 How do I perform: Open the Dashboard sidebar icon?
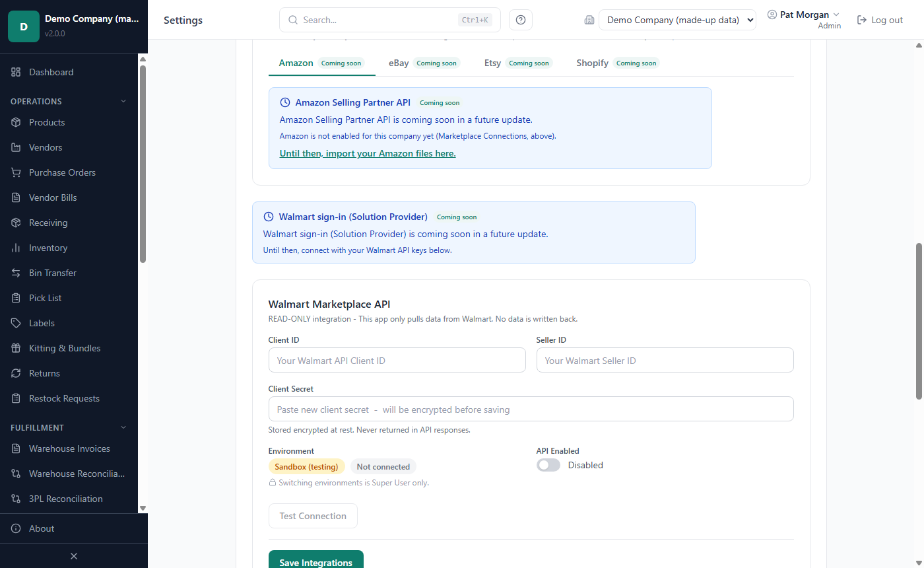tap(16, 72)
